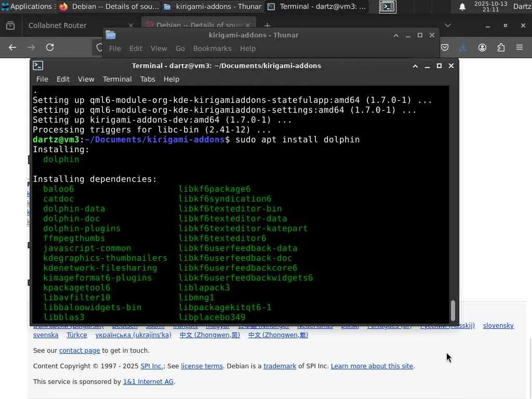Open Thunar's Bookmarks menu
The width and height of the screenshot is (532, 399).
pyautogui.click(x=212, y=48)
